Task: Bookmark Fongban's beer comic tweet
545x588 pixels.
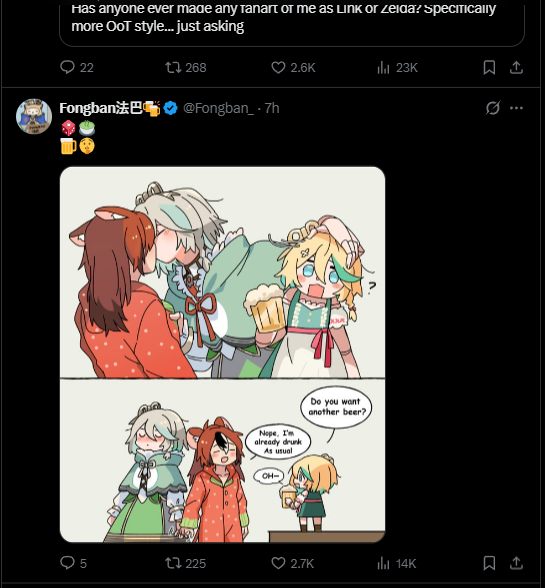Action: (x=489, y=563)
